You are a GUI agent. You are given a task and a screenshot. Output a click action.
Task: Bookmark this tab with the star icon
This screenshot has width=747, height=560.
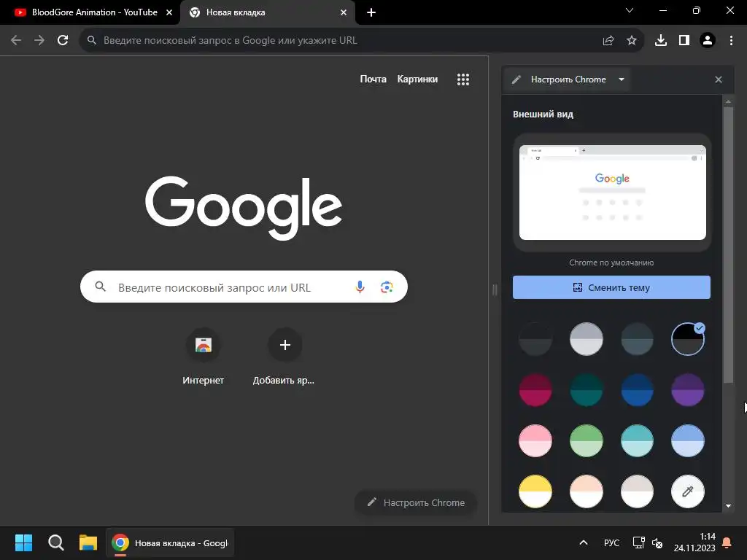632,41
